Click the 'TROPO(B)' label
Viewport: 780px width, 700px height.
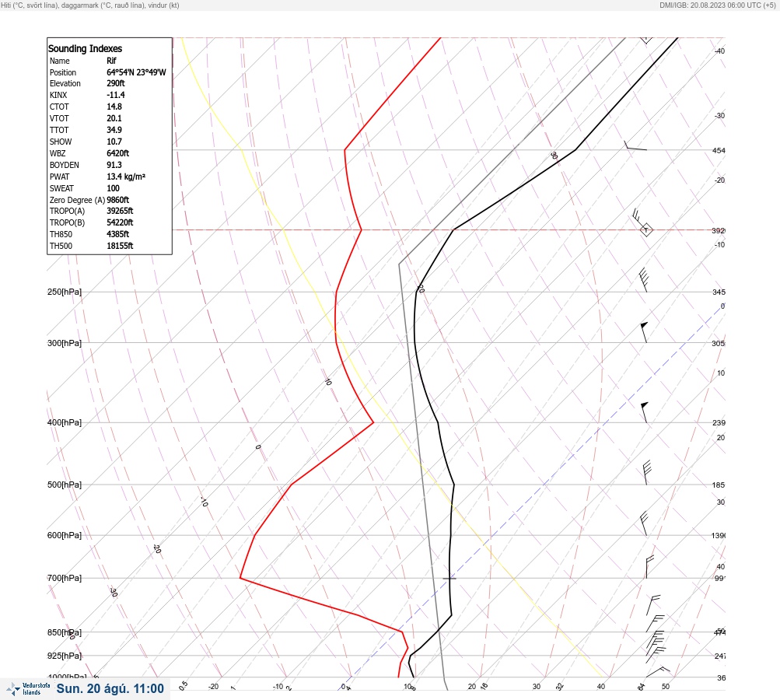pos(67,223)
